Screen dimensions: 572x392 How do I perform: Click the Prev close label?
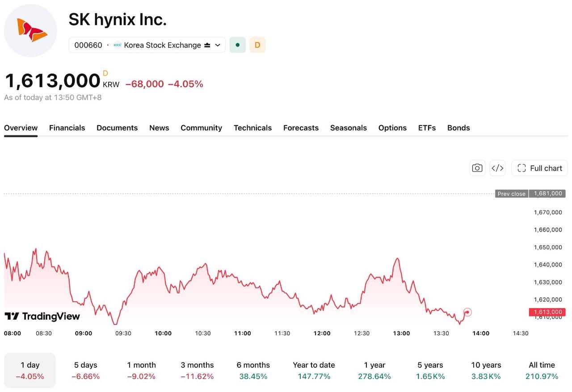(x=512, y=194)
